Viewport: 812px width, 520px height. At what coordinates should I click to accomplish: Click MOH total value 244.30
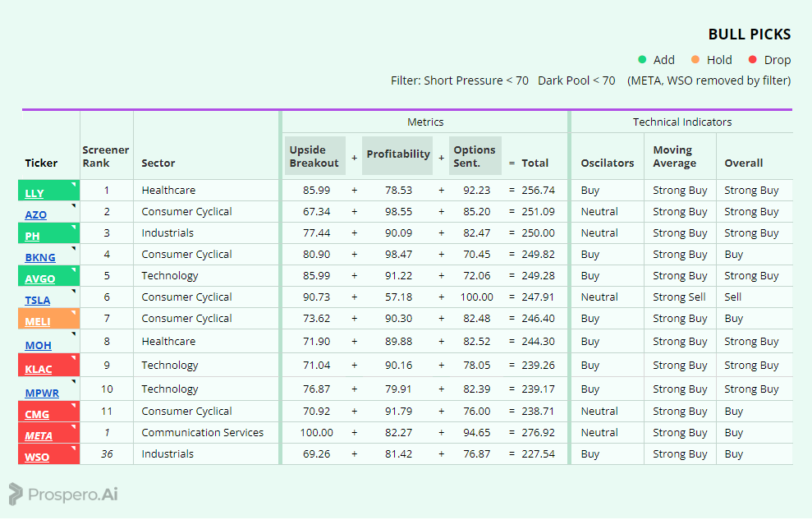[x=538, y=341]
